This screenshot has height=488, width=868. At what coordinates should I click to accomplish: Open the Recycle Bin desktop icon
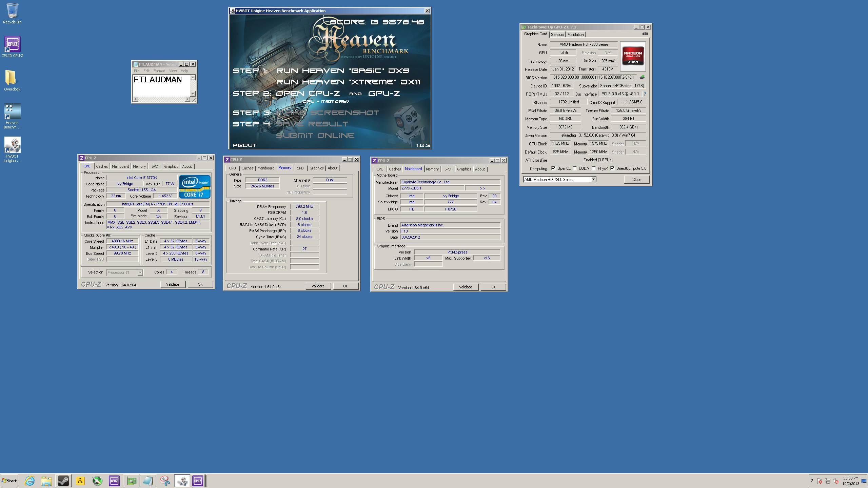point(12,14)
